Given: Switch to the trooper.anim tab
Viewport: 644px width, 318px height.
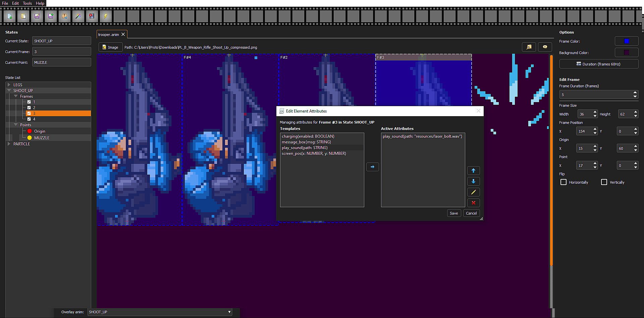Looking at the screenshot, I should pos(108,35).
